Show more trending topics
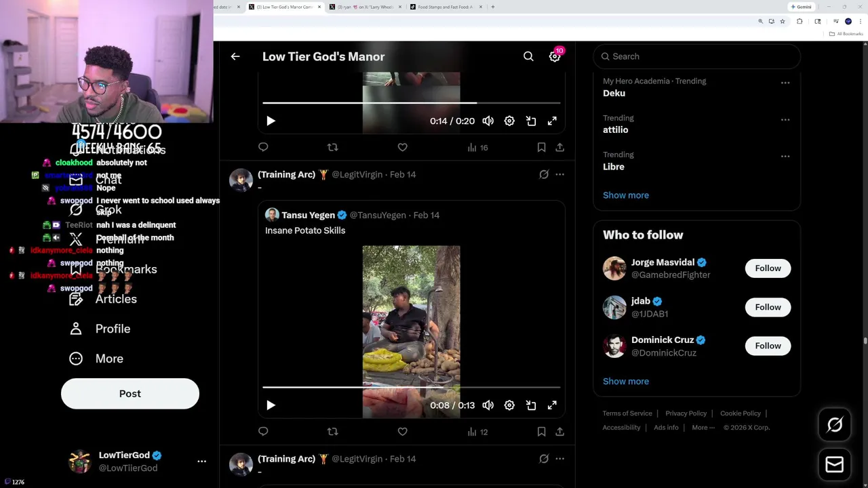Image resolution: width=868 pixels, height=488 pixels. click(x=626, y=195)
